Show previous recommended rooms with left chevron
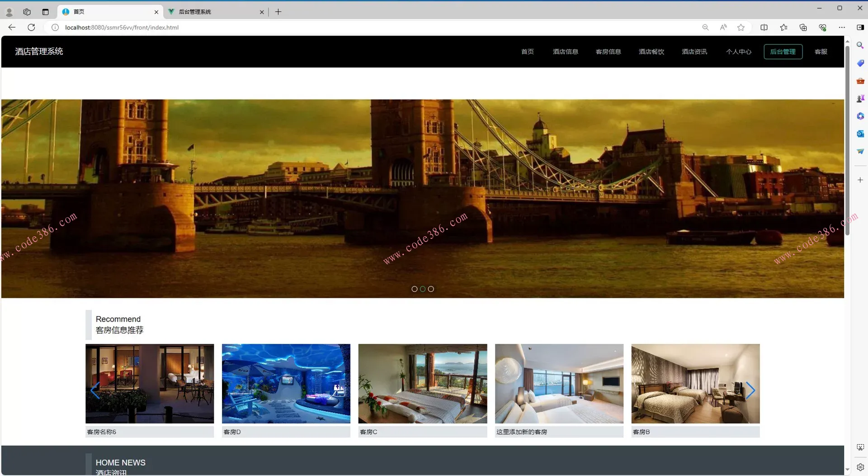The image size is (868, 476). (x=95, y=390)
